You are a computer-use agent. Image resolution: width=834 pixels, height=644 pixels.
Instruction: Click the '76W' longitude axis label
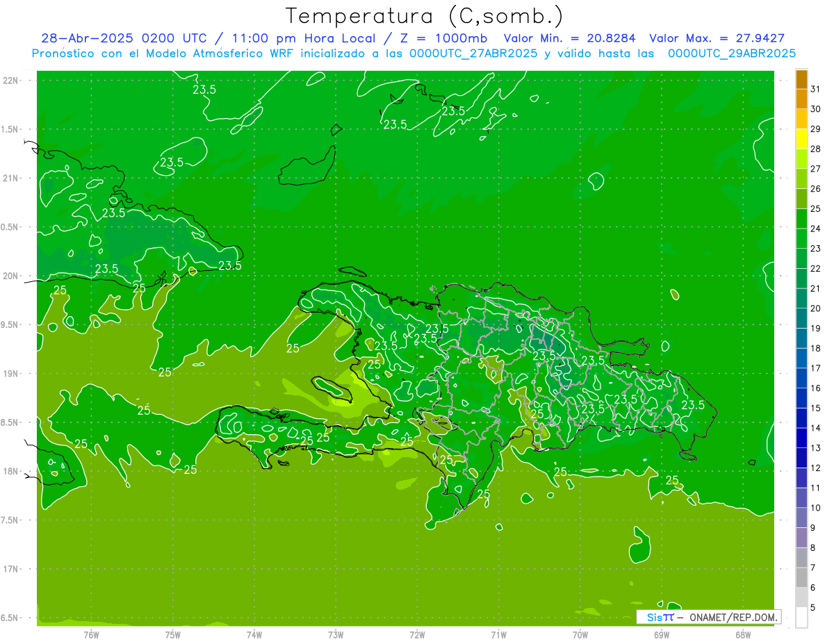coord(91,635)
